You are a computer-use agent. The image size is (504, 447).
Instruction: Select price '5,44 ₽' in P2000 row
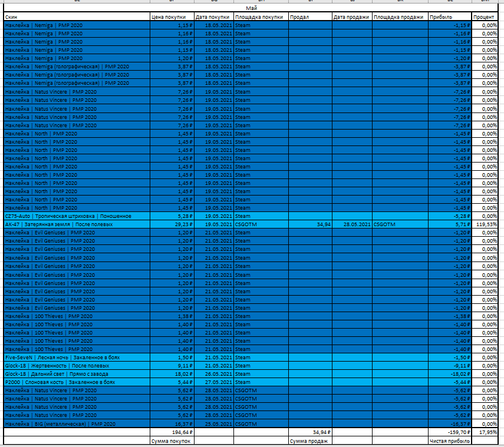point(172,382)
